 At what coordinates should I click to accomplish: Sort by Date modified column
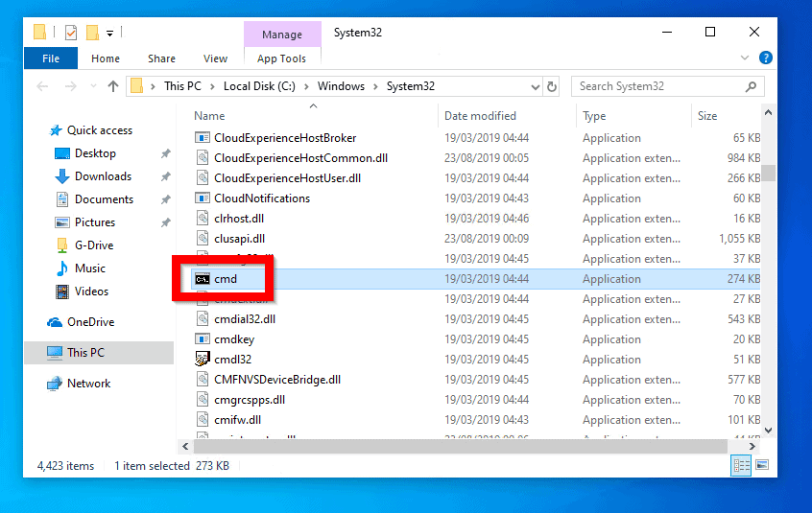point(480,116)
